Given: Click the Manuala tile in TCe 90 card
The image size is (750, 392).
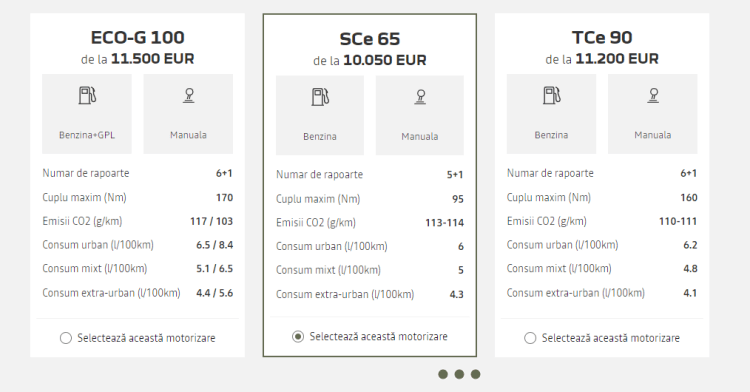Looking at the screenshot, I should (x=652, y=114).
